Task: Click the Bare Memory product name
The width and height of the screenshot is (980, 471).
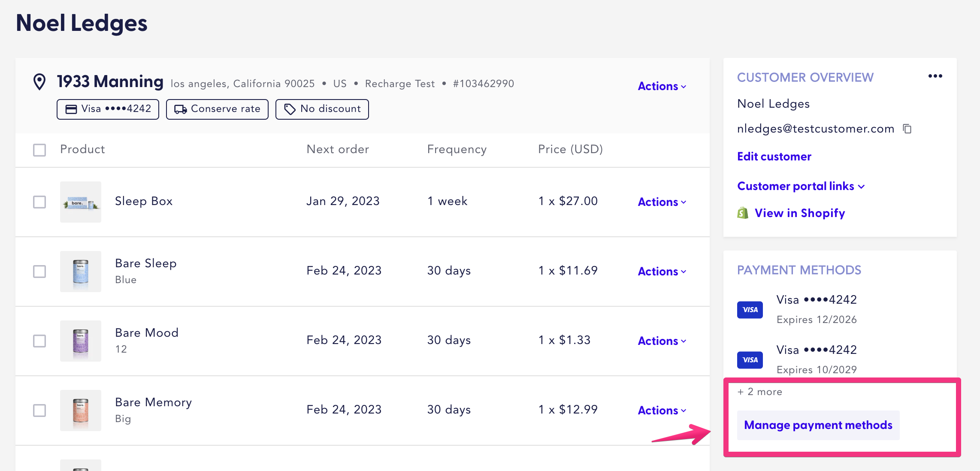Action: pos(154,402)
